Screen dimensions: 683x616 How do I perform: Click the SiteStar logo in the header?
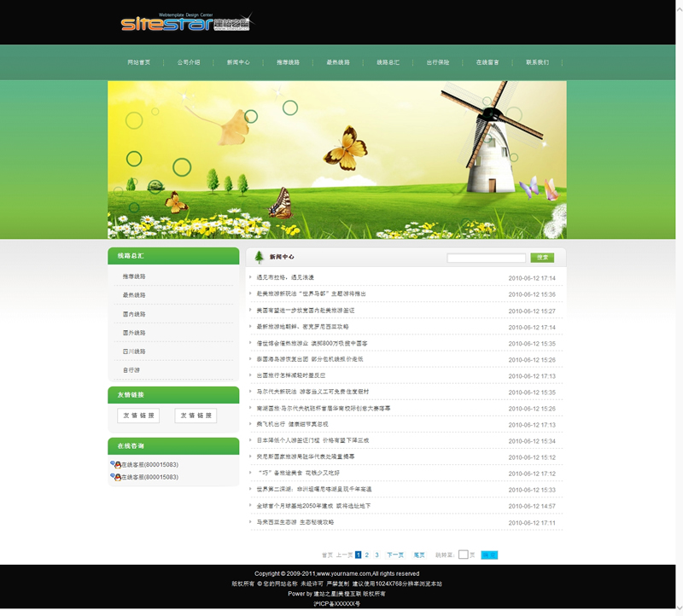point(185,23)
